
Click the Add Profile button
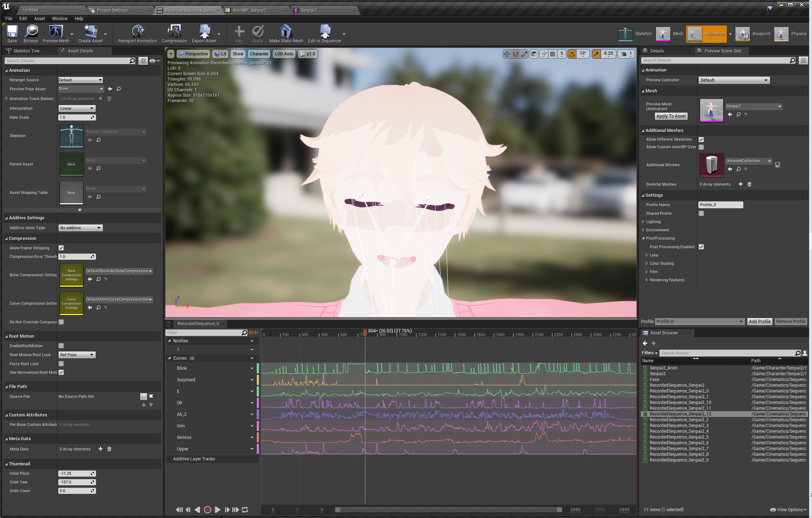[759, 322]
